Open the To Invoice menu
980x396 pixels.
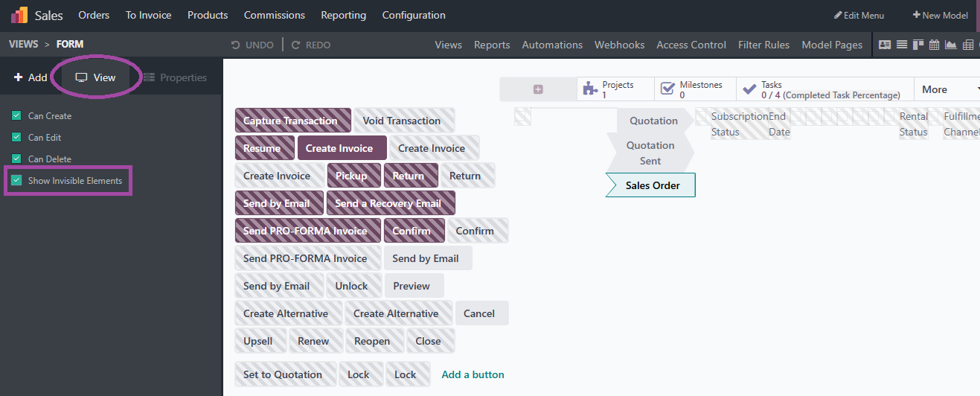(148, 15)
